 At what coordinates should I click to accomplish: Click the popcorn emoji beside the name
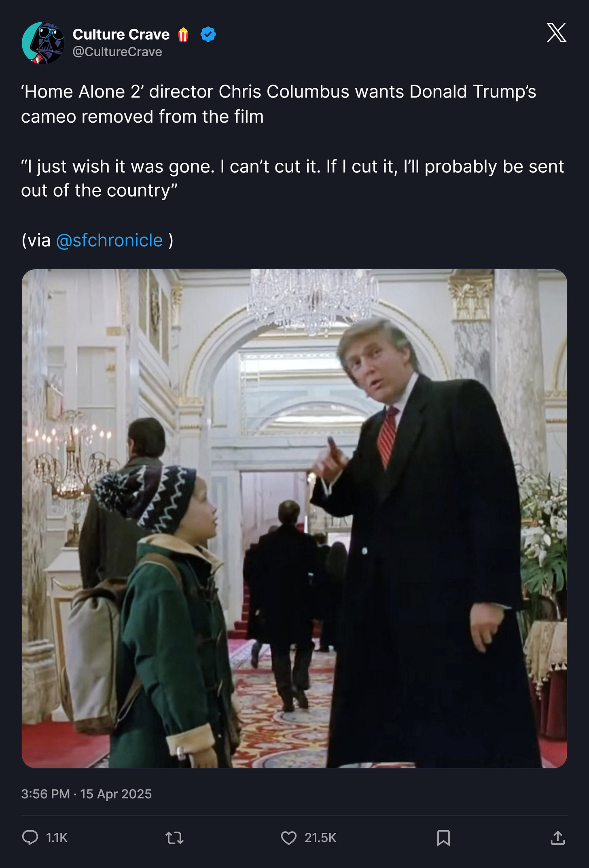[x=183, y=34]
